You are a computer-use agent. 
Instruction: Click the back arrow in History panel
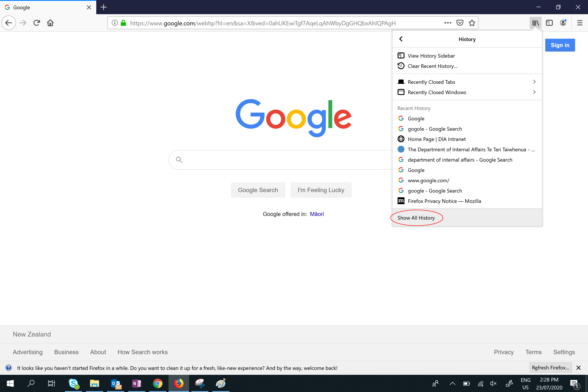tap(401, 39)
